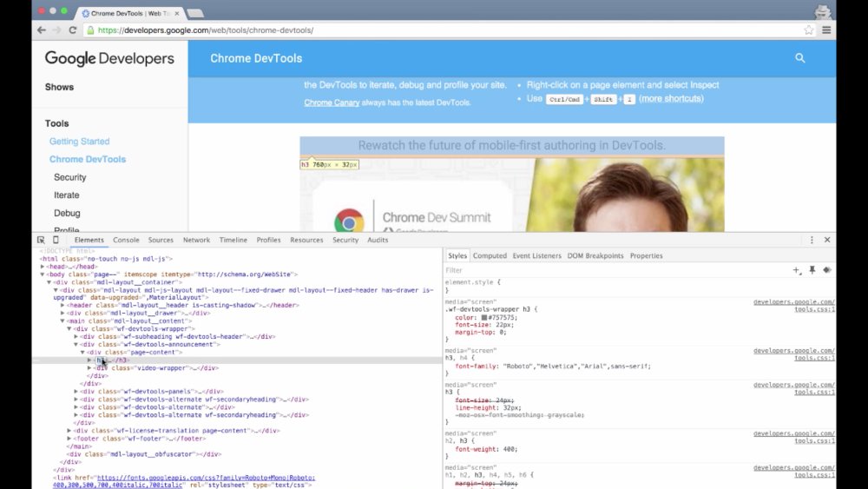Image resolution: width=868 pixels, height=489 pixels.
Task: Open DOM Breakpoints sidebar tab
Action: [x=595, y=256]
